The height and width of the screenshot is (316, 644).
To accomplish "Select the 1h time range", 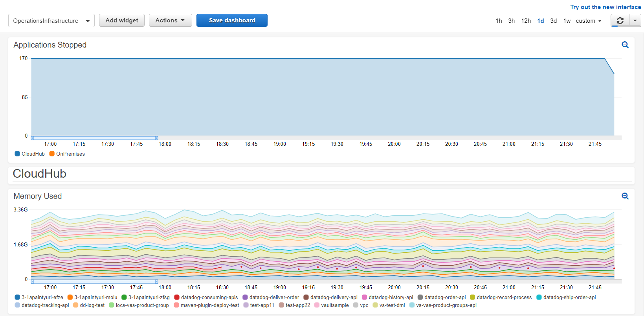I will [499, 21].
